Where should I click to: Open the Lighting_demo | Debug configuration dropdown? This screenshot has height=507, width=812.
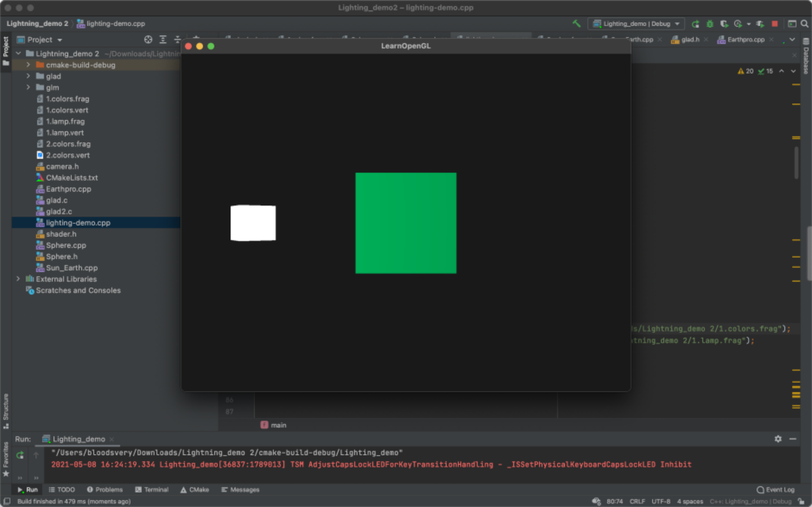636,24
